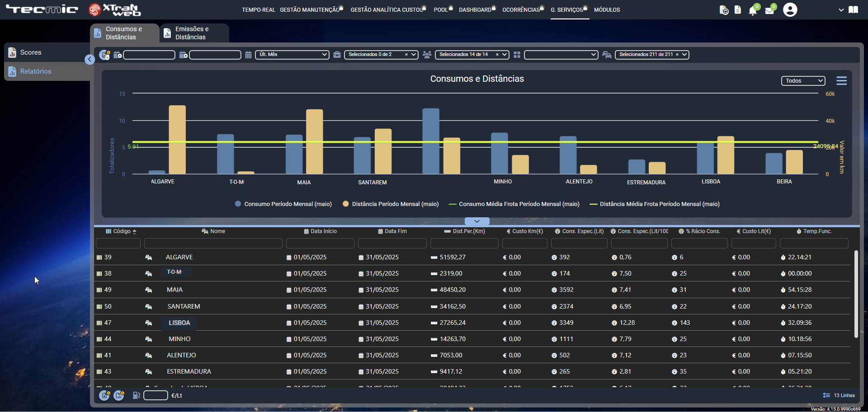Click the €/Lt price input field

click(156, 396)
